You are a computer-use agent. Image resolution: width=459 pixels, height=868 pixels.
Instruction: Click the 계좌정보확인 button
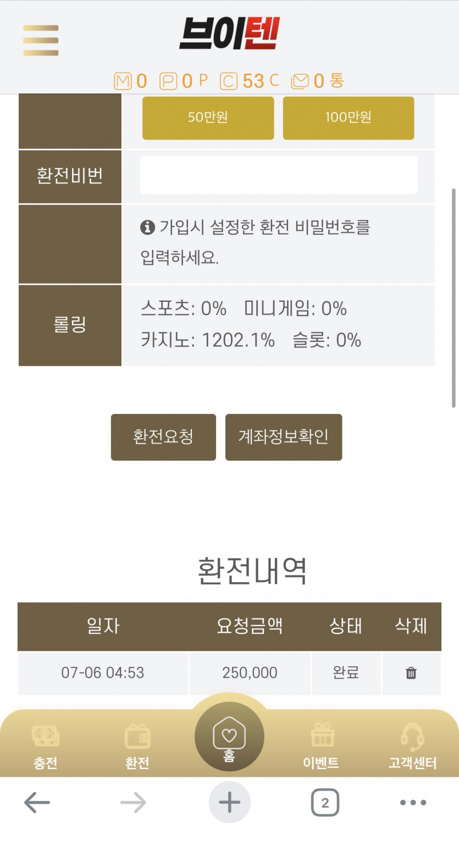[284, 437]
